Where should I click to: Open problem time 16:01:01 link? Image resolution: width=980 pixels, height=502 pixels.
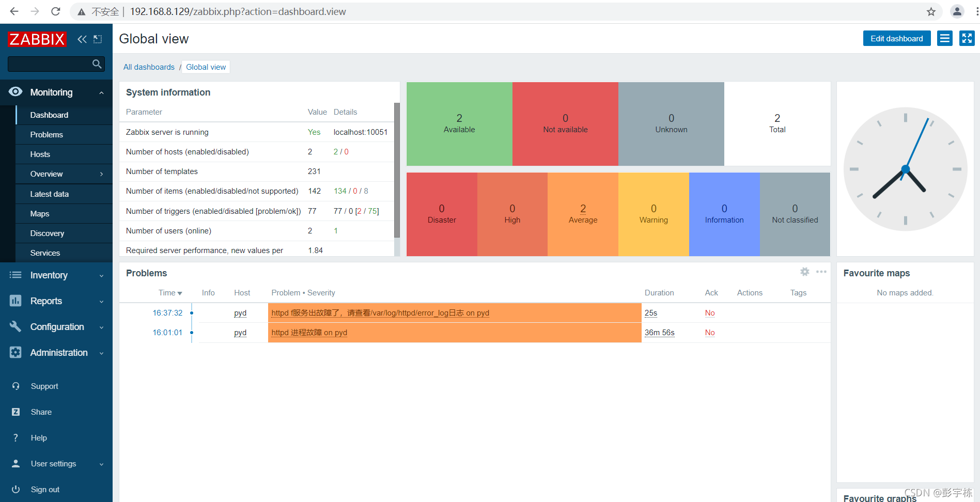[x=167, y=333]
